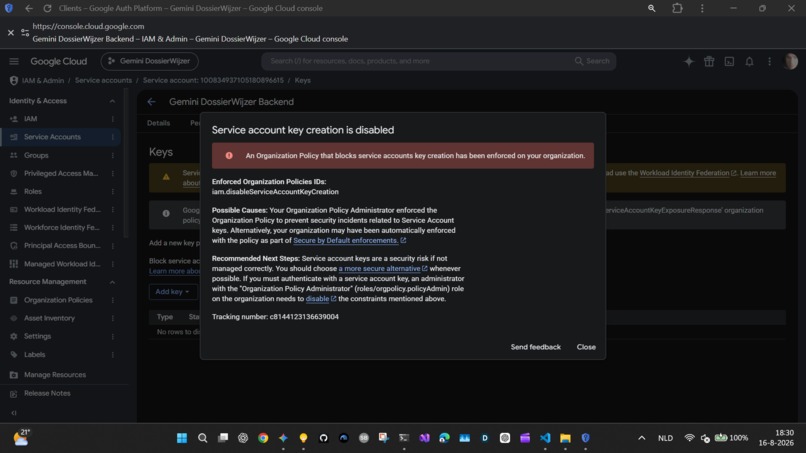Go to IAM & Admin breadcrumb

pyautogui.click(x=44, y=81)
